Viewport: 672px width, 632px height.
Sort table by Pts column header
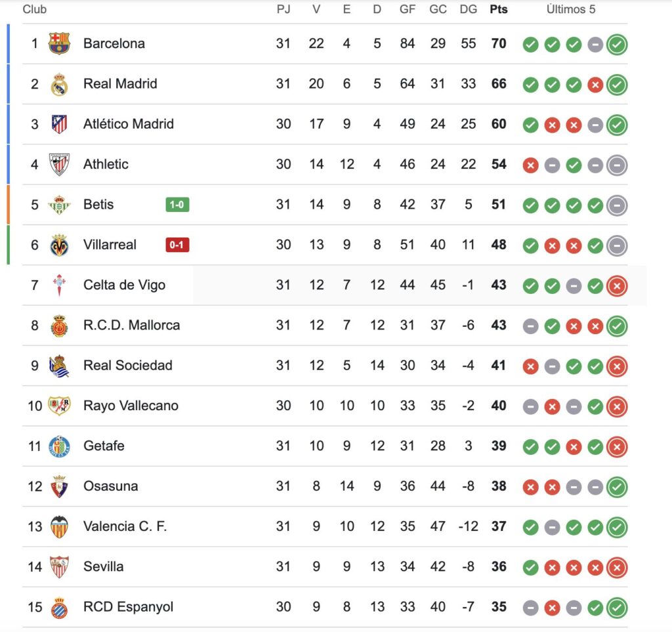pos(499,9)
